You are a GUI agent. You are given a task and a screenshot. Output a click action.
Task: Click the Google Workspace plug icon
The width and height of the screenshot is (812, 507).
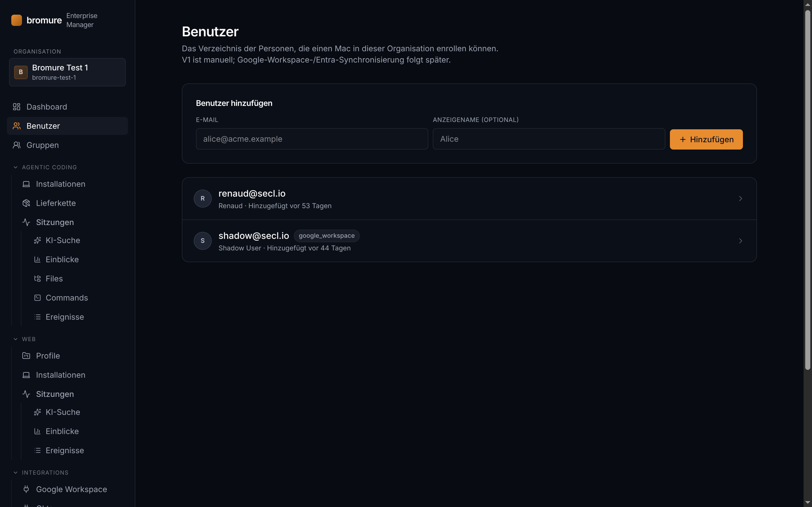pyautogui.click(x=26, y=489)
